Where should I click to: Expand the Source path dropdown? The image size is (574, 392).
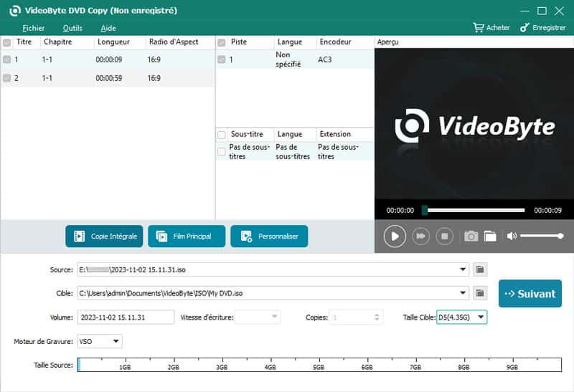click(464, 269)
